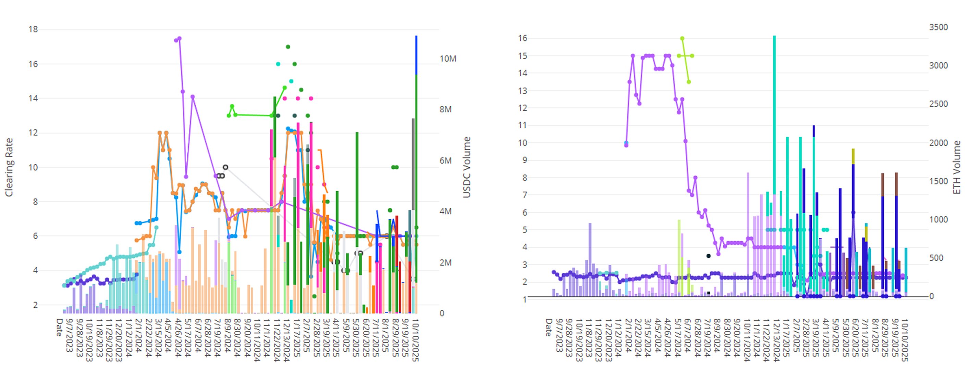The width and height of the screenshot is (980, 371).
Task: Click the highest purple point on left chart
Action: coord(180,38)
